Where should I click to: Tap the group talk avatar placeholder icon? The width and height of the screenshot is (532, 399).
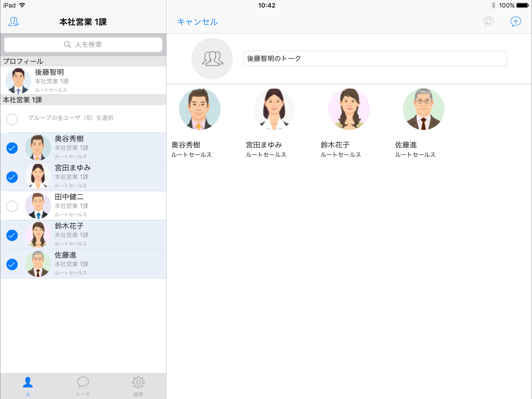pyautogui.click(x=212, y=59)
